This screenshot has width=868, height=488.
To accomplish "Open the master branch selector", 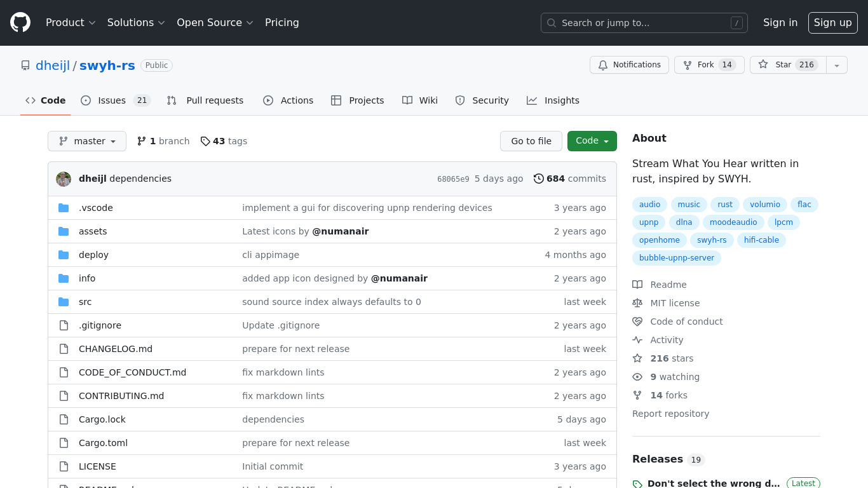I will (87, 141).
